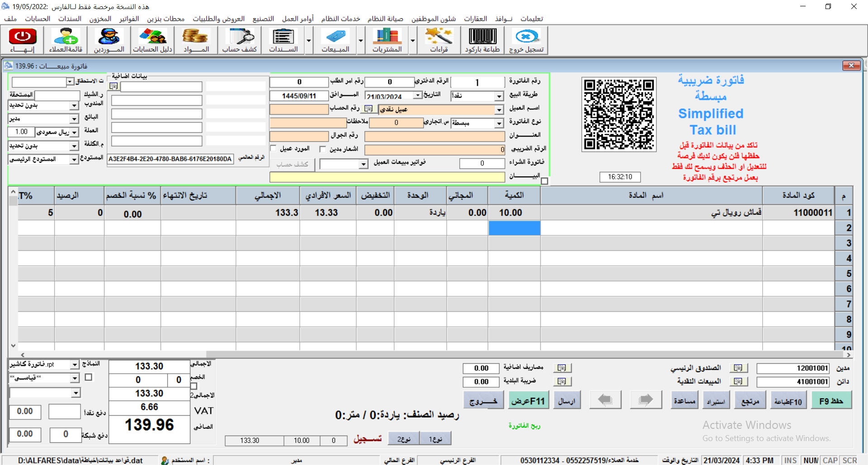The width and height of the screenshot is (868, 465).
Task: Click the invoice QR code image
Action: pos(619,114)
